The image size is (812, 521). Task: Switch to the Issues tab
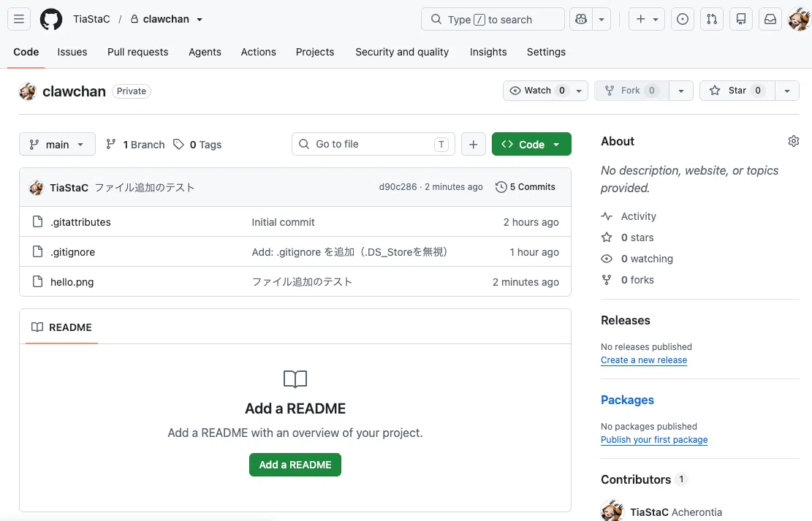point(72,52)
